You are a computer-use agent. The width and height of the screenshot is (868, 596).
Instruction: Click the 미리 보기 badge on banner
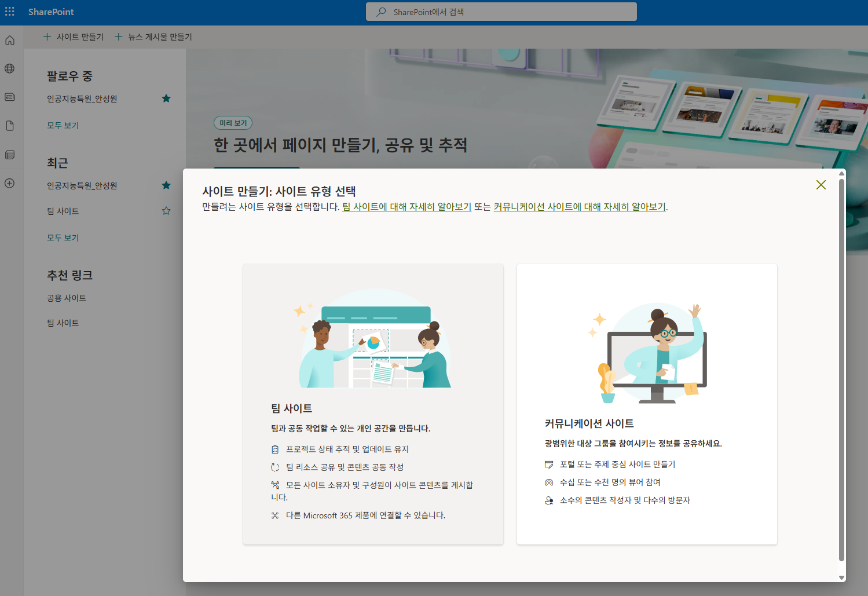click(x=233, y=123)
